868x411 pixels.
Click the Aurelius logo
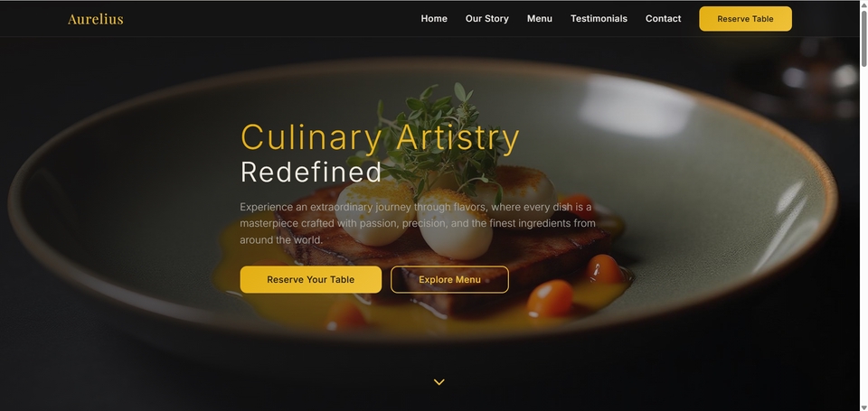[95, 19]
